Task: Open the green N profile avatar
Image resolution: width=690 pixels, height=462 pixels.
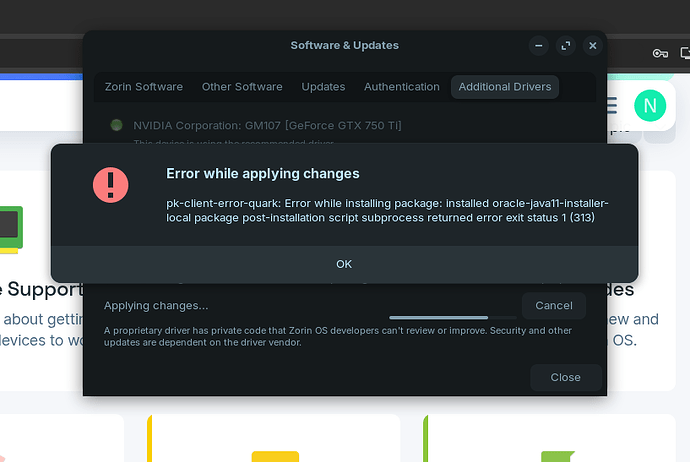Action: [650, 105]
